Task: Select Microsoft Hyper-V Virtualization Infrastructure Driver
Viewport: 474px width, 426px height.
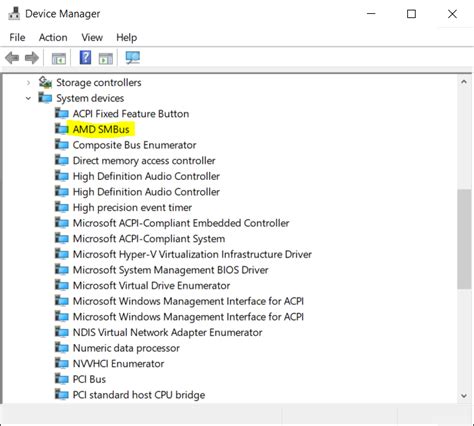Action: (192, 254)
